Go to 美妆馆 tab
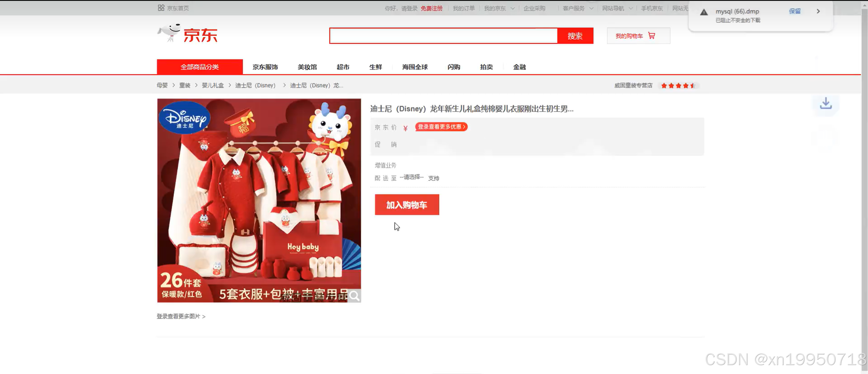This screenshot has width=868, height=374. coord(307,67)
